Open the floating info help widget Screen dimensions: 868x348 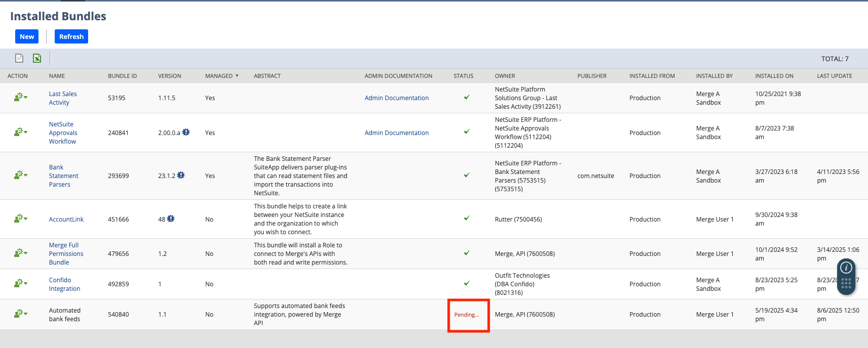pyautogui.click(x=846, y=268)
